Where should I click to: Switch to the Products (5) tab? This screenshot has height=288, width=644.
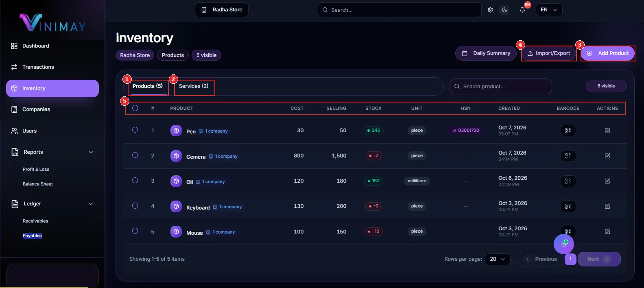click(x=148, y=86)
